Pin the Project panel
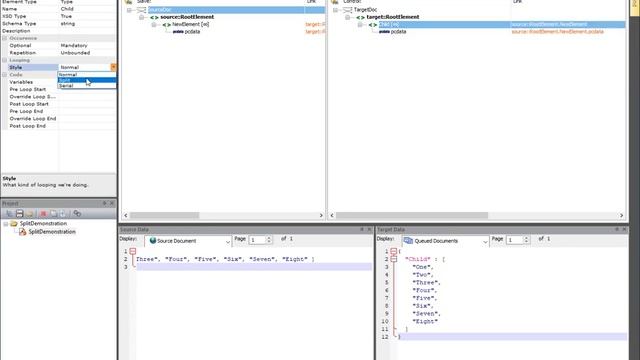This screenshot has height=360, width=640. (104, 203)
